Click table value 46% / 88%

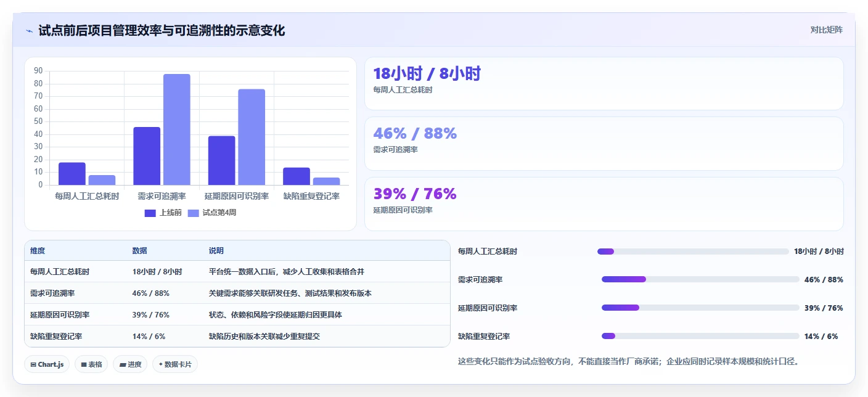(150, 293)
